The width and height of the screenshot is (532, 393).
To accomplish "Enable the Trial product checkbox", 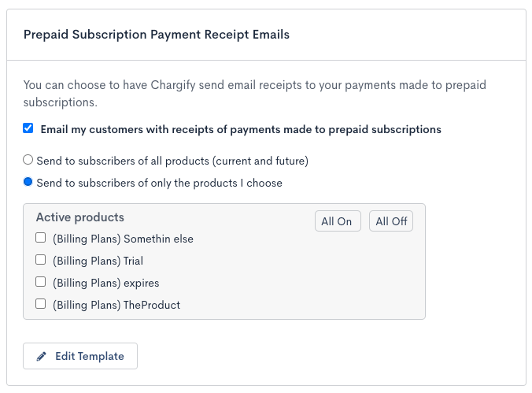I will click(x=41, y=260).
